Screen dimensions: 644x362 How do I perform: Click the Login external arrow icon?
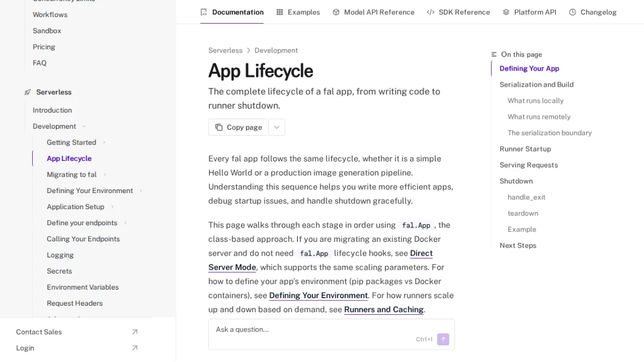135,348
